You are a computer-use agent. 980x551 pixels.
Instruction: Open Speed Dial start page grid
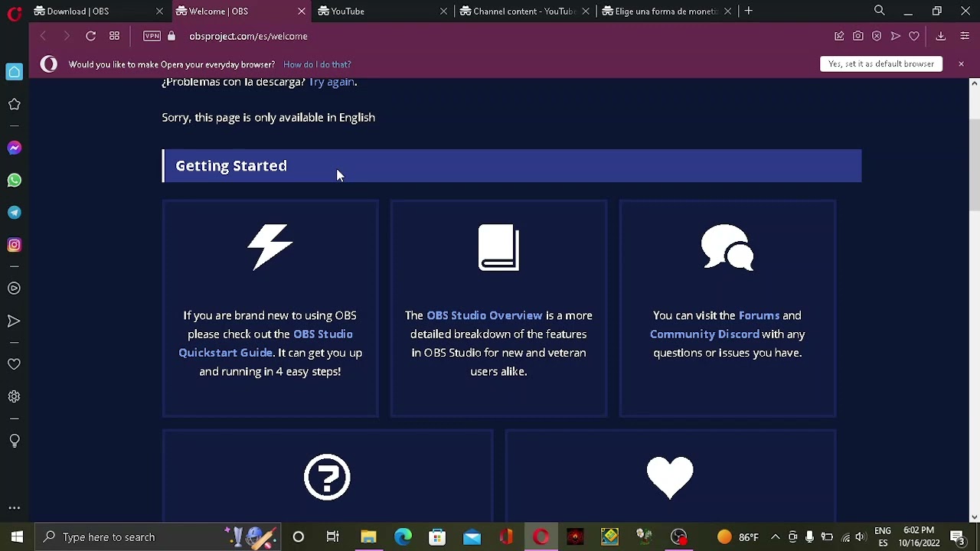click(x=114, y=36)
